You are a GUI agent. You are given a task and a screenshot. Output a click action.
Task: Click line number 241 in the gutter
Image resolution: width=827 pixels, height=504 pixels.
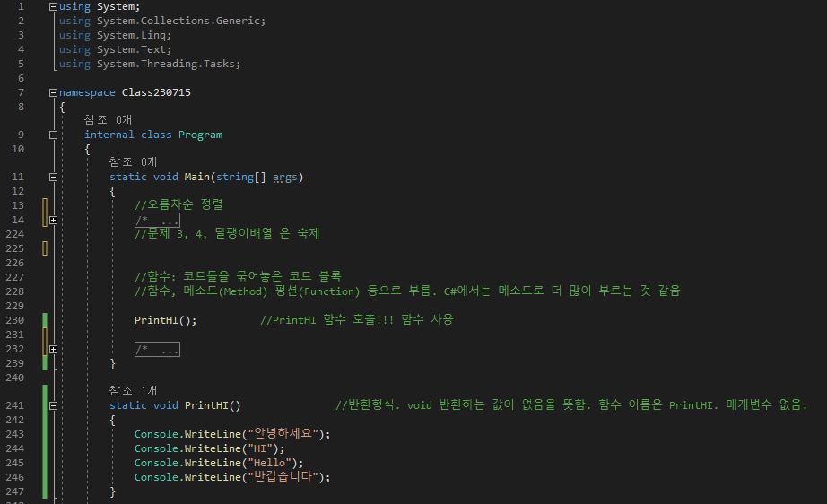tap(14, 405)
